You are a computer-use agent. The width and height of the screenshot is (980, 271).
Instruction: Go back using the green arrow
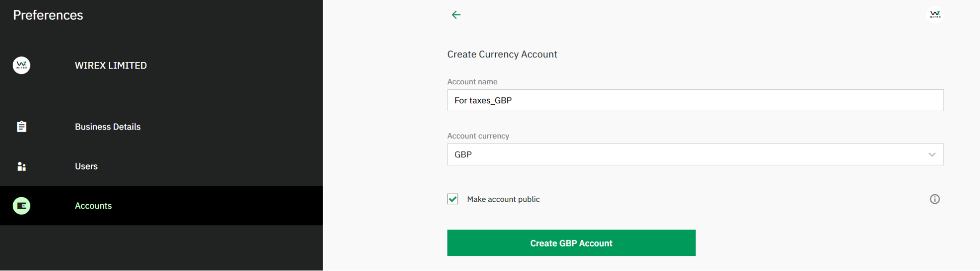tap(456, 15)
